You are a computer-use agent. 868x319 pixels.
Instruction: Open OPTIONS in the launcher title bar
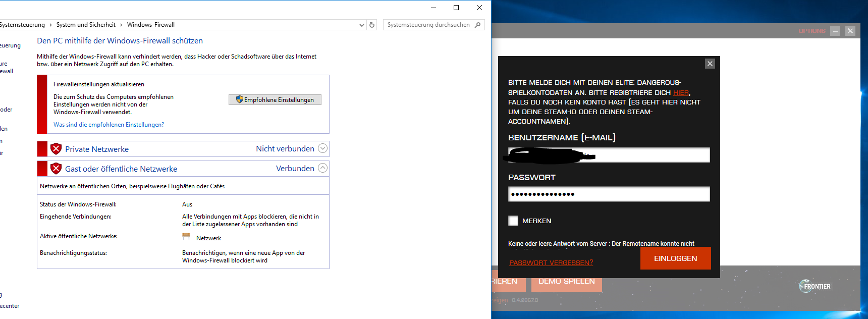812,31
